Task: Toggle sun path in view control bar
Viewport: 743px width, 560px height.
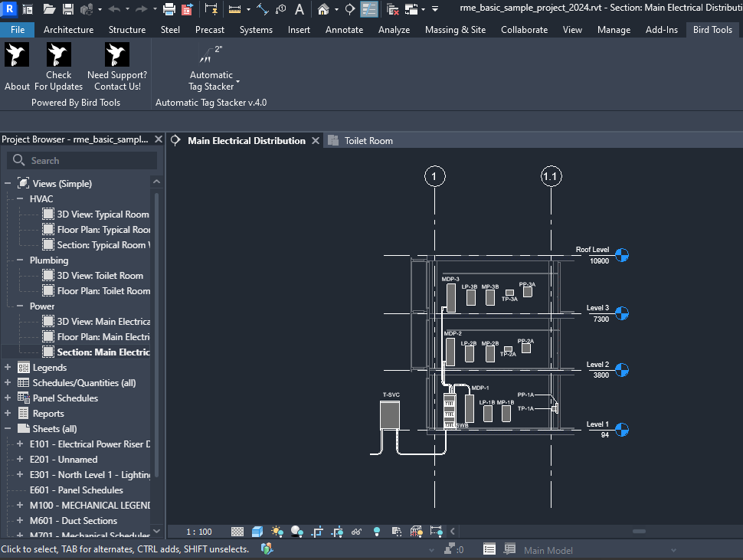Action: coord(277,532)
